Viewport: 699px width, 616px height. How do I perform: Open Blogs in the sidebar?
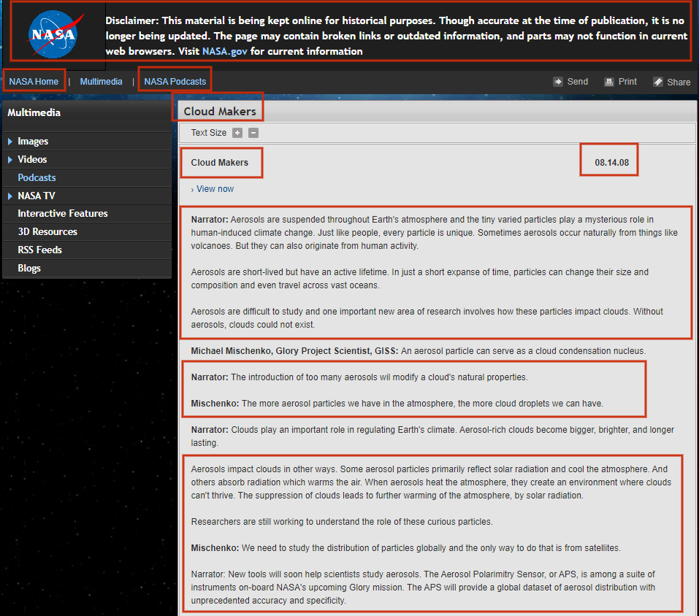coord(29,268)
